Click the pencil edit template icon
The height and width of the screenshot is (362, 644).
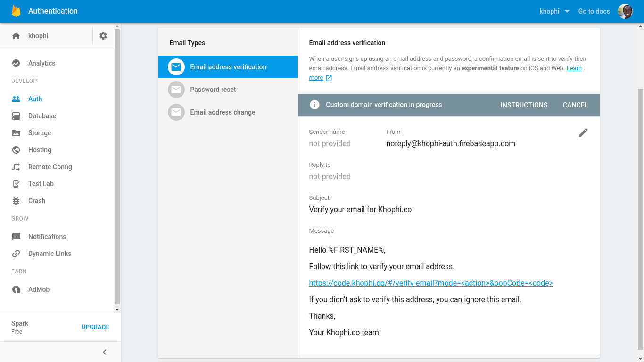(x=583, y=132)
